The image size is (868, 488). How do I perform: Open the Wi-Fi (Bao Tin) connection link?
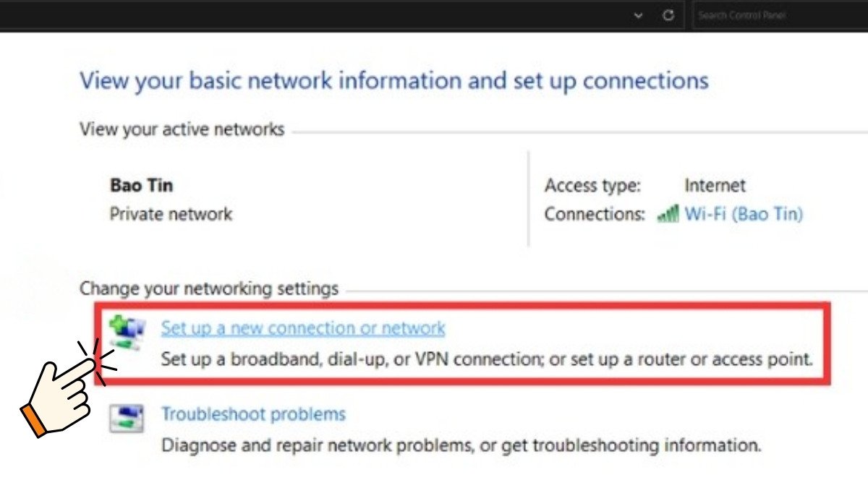point(744,214)
